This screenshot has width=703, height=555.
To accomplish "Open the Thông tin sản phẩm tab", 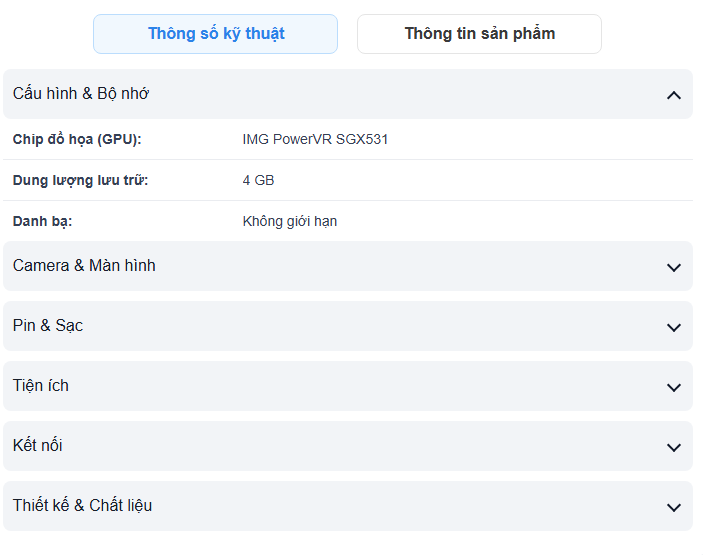I will click(x=479, y=34).
